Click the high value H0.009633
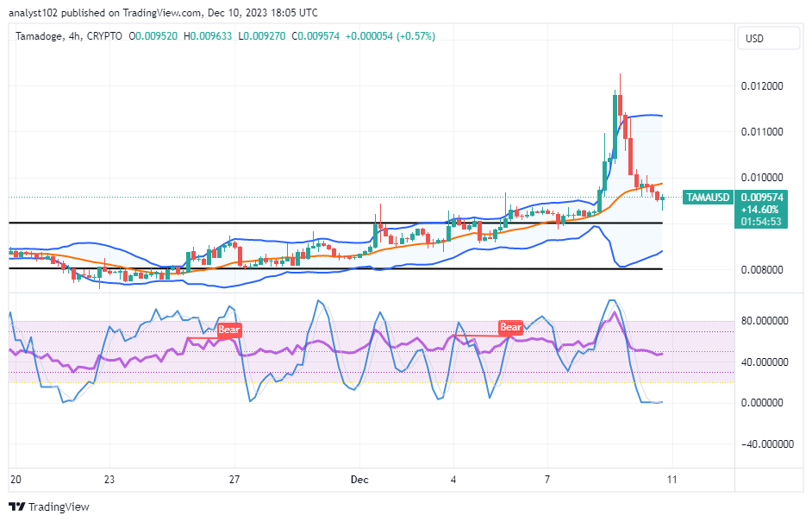This screenshot has width=812, height=522. click(x=208, y=36)
